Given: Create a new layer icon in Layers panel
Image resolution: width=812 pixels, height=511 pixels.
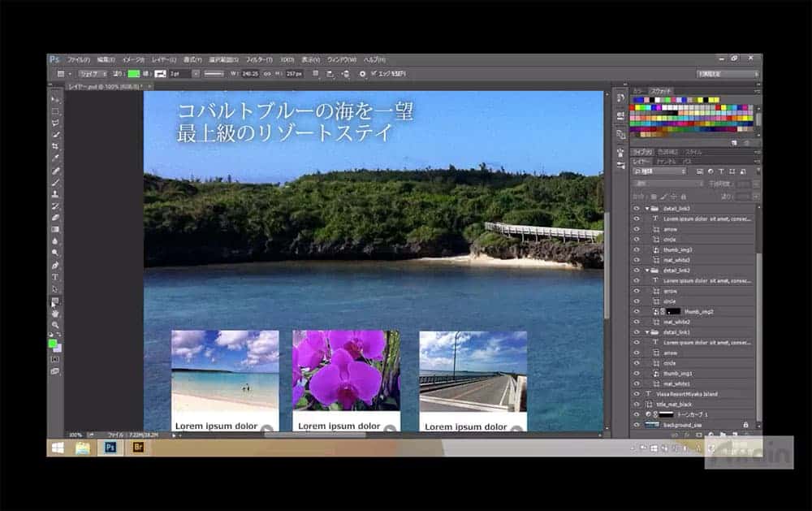Looking at the screenshot, I should click(735, 435).
